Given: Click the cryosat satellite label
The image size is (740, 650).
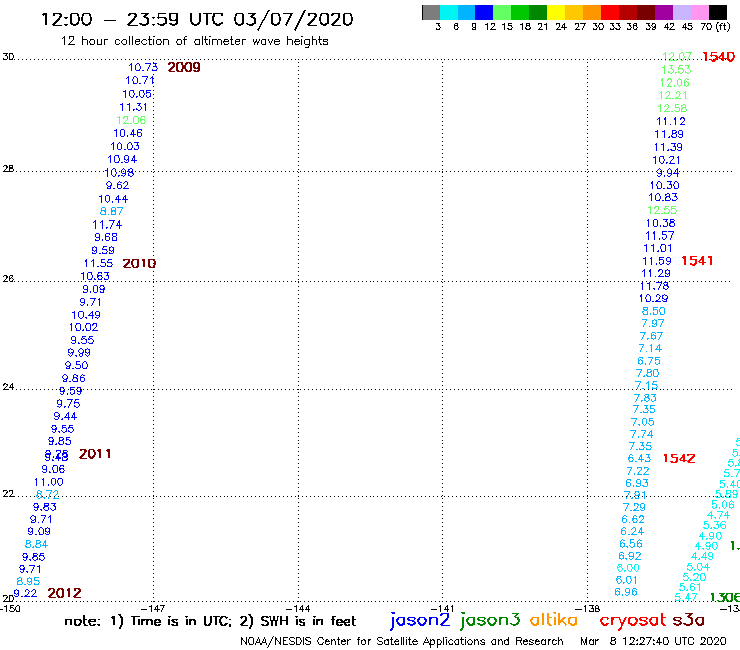Looking at the screenshot, I should point(633,620).
